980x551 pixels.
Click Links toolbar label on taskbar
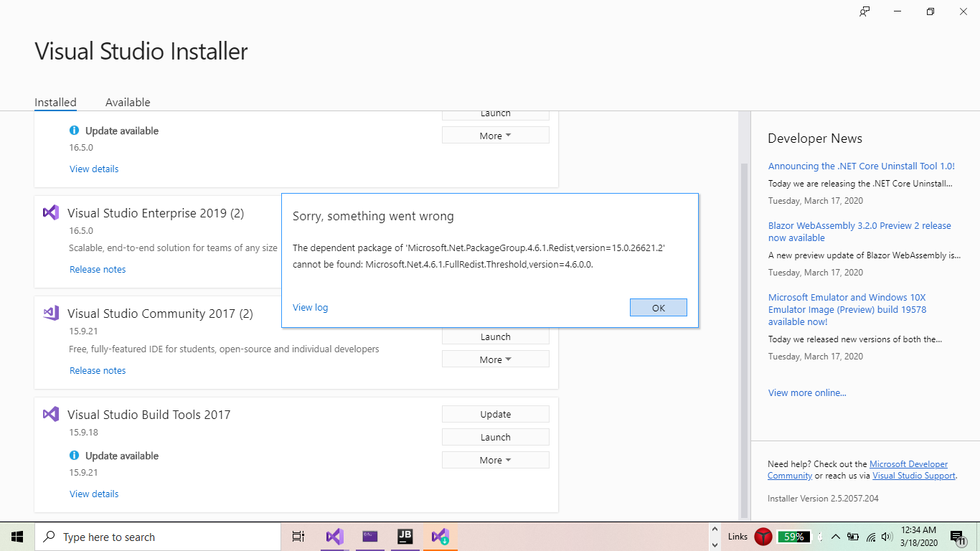coord(738,537)
